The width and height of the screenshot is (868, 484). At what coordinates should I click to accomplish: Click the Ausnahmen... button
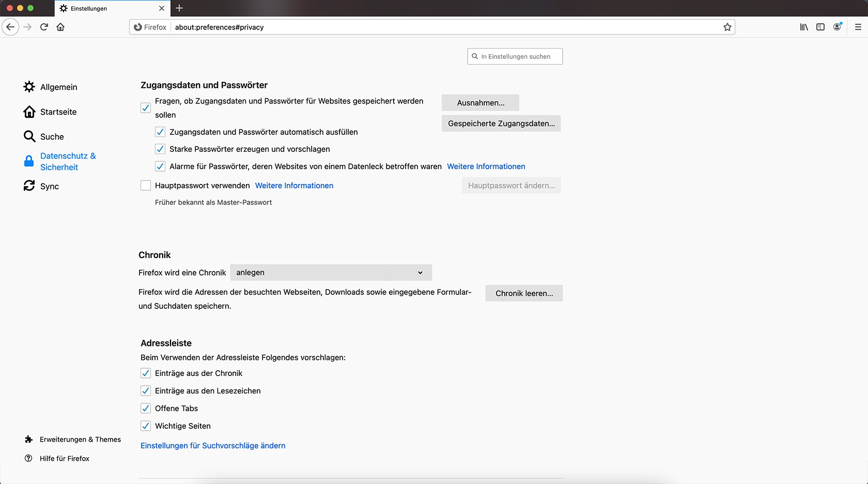click(x=481, y=103)
